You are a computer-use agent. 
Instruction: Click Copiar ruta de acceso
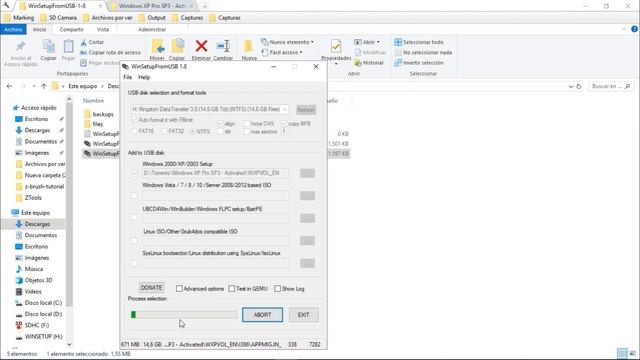coord(110,52)
